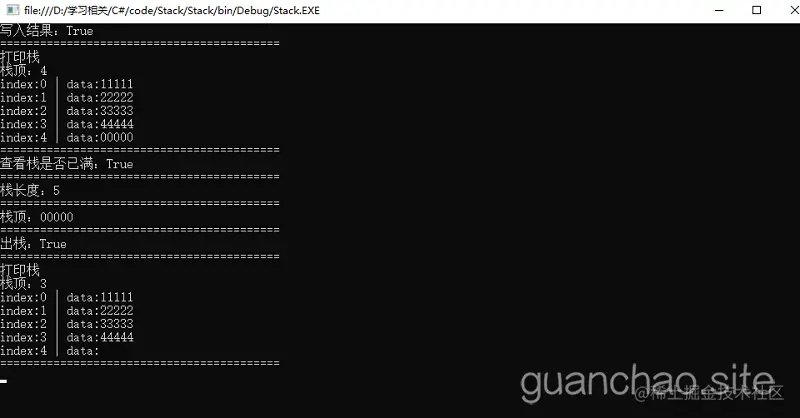Click the '查看栈是否已满: True' line
This screenshot has height=418, width=800.
tap(66, 164)
